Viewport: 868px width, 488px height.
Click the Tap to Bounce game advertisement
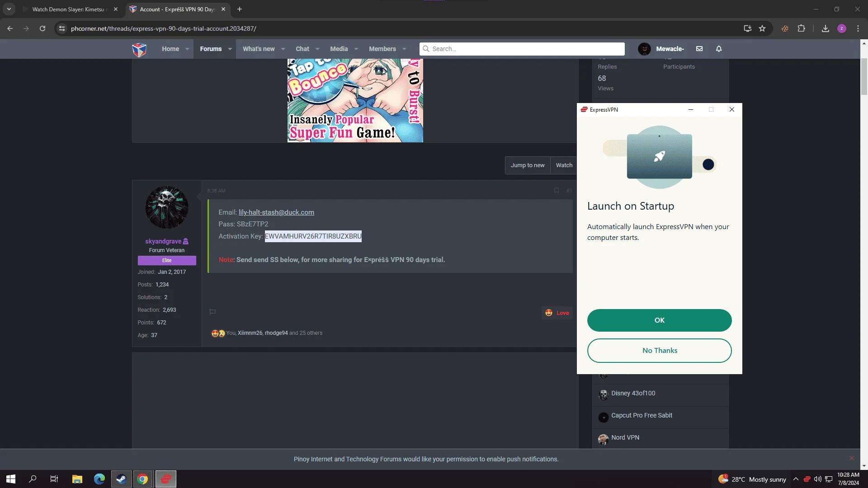[355, 100]
